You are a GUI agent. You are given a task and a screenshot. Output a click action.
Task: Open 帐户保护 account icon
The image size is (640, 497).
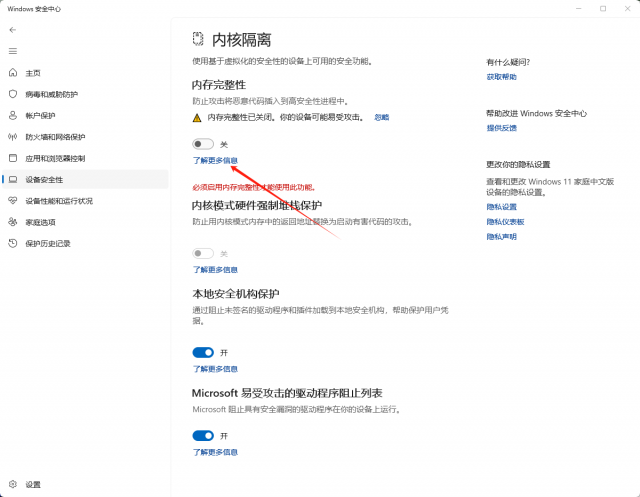pyautogui.click(x=13, y=116)
